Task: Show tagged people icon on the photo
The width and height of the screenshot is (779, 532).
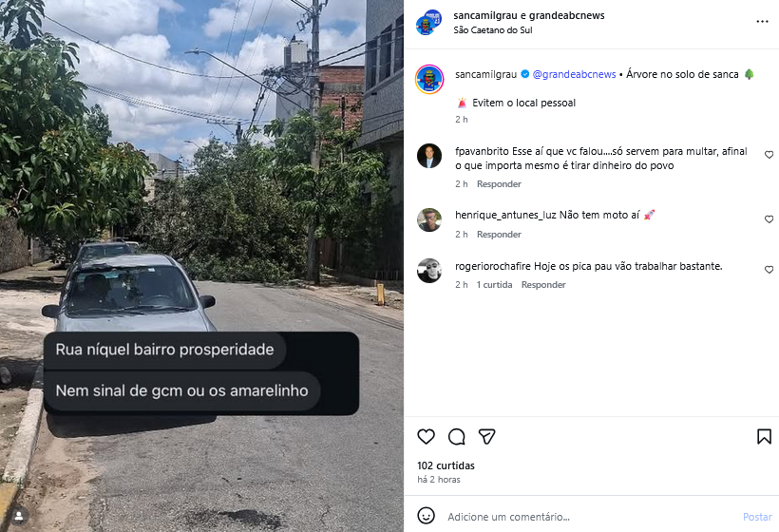Action: 19,516
